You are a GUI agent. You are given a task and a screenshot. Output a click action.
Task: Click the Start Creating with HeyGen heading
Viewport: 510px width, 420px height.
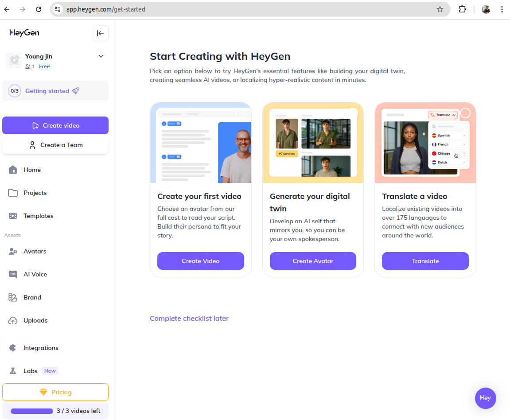point(220,56)
